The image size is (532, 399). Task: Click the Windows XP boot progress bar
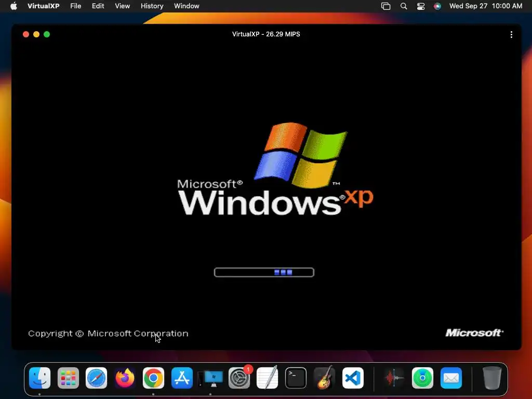[x=264, y=272]
